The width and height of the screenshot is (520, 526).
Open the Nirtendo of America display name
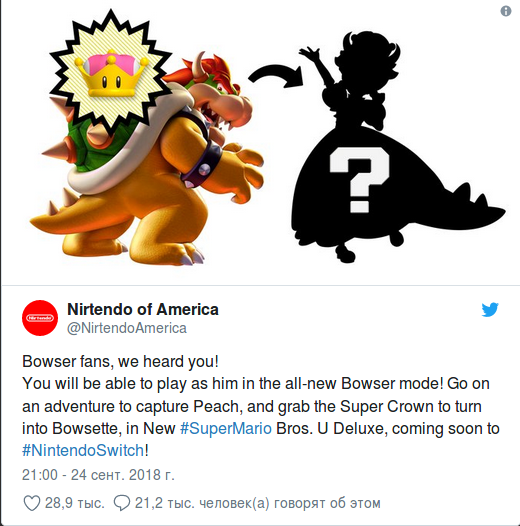(x=143, y=309)
